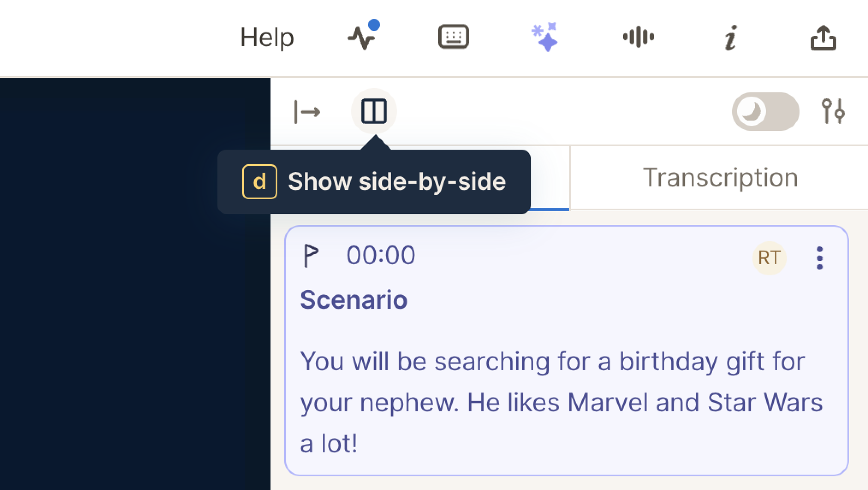
Task: Open session info via the italic i icon
Action: point(731,38)
